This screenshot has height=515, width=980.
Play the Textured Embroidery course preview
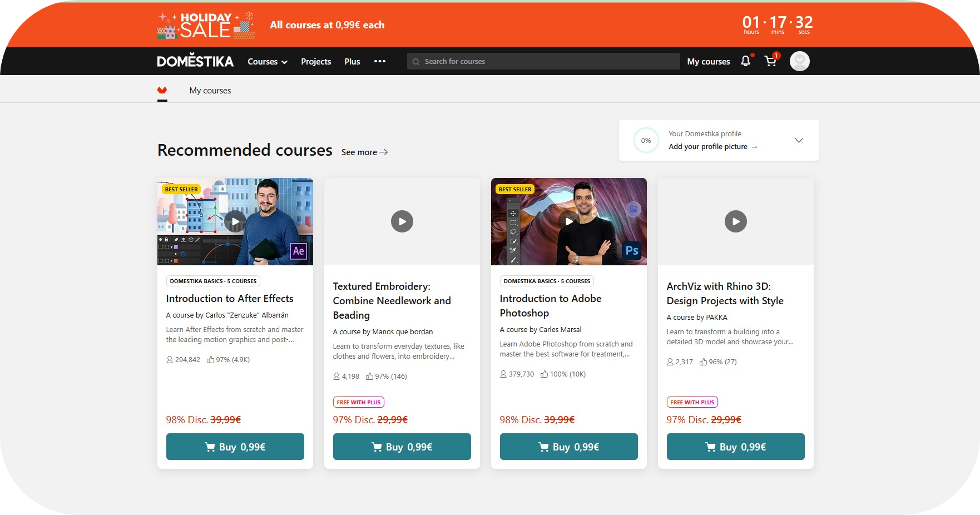coord(402,221)
